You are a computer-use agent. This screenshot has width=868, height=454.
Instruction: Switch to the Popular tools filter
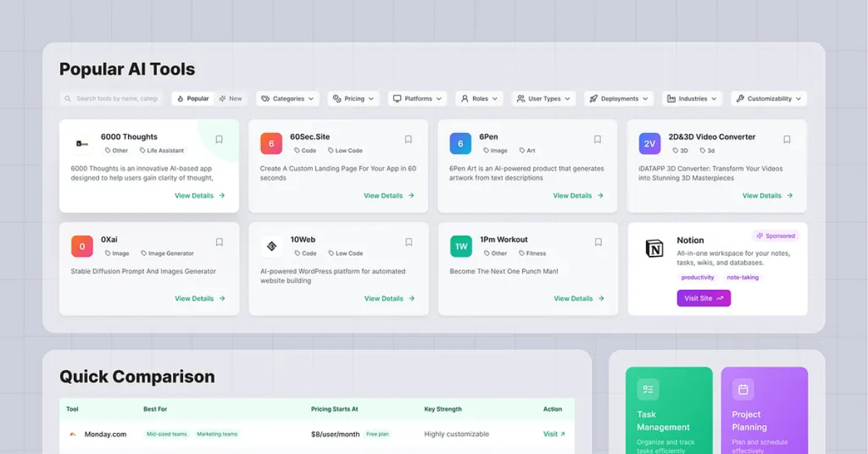pos(193,98)
